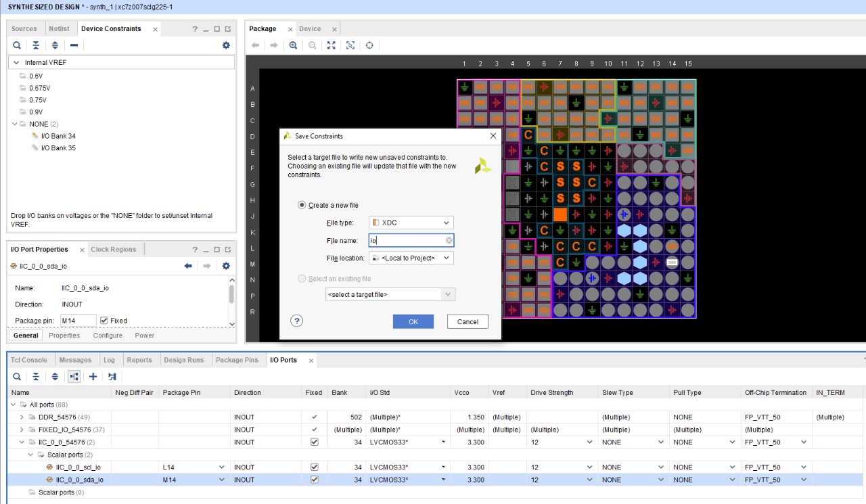The width and height of the screenshot is (866, 504).
Task: Collapse IIC_0_0_54576 port group
Action: [x=22, y=442]
